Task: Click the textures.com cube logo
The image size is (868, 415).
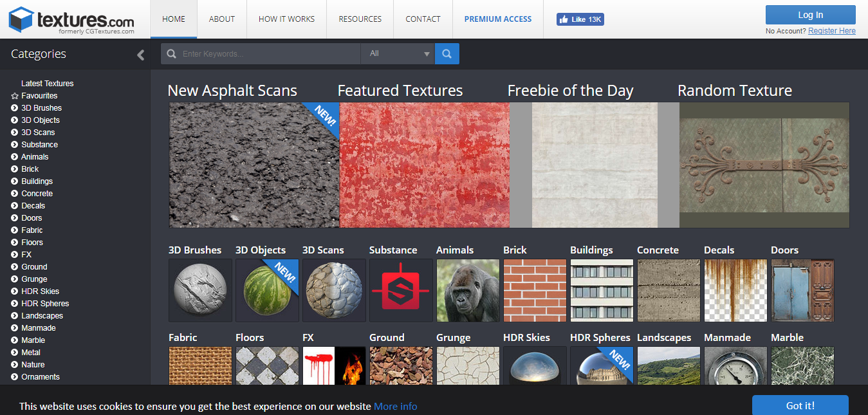Action: [21, 20]
